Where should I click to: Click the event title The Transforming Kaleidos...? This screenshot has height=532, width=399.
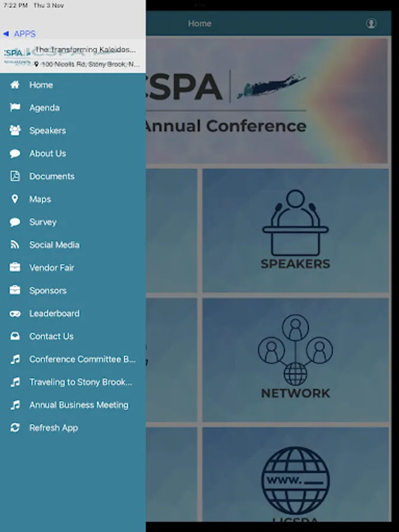[86, 50]
